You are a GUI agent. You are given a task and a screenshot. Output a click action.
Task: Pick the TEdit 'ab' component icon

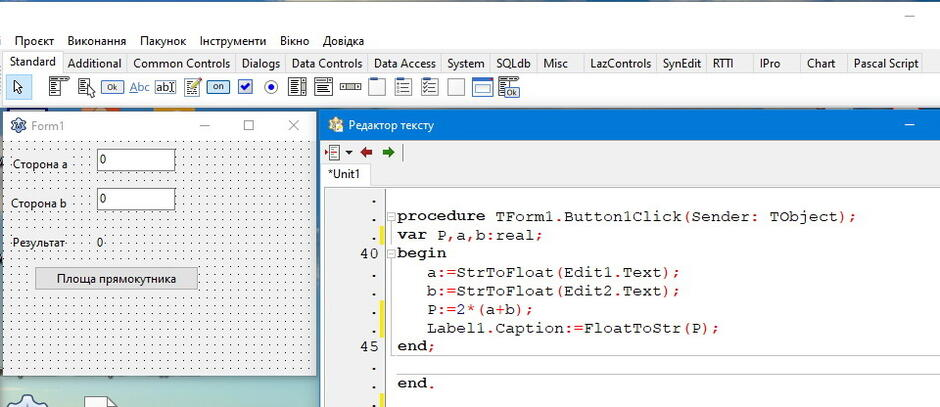(165, 87)
